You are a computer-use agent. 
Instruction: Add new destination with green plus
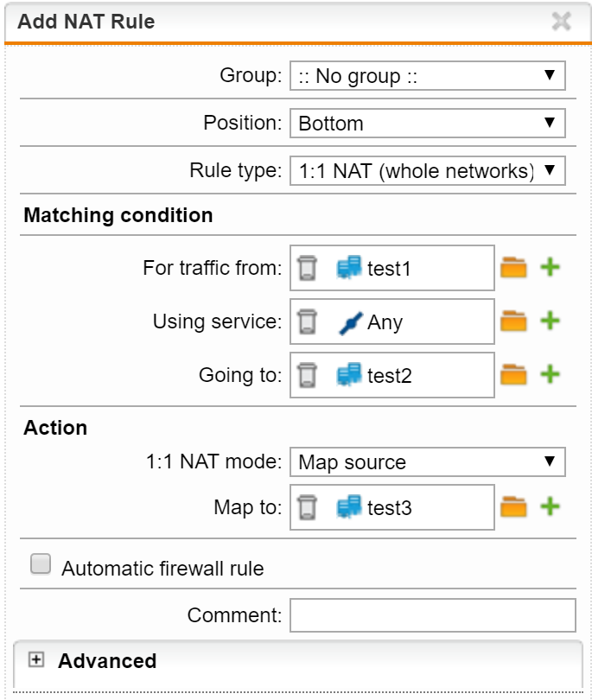pyautogui.click(x=550, y=374)
